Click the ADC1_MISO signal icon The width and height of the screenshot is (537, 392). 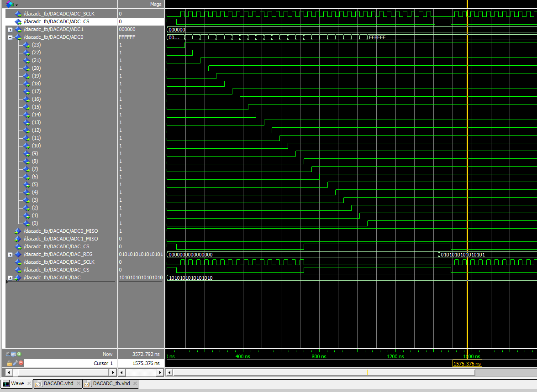(x=18, y=239)
